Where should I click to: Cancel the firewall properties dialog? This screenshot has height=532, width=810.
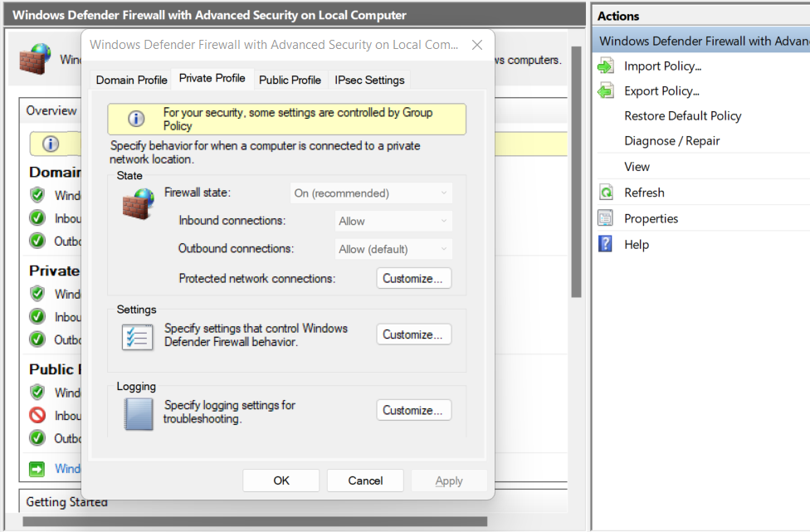click(365, 481)
